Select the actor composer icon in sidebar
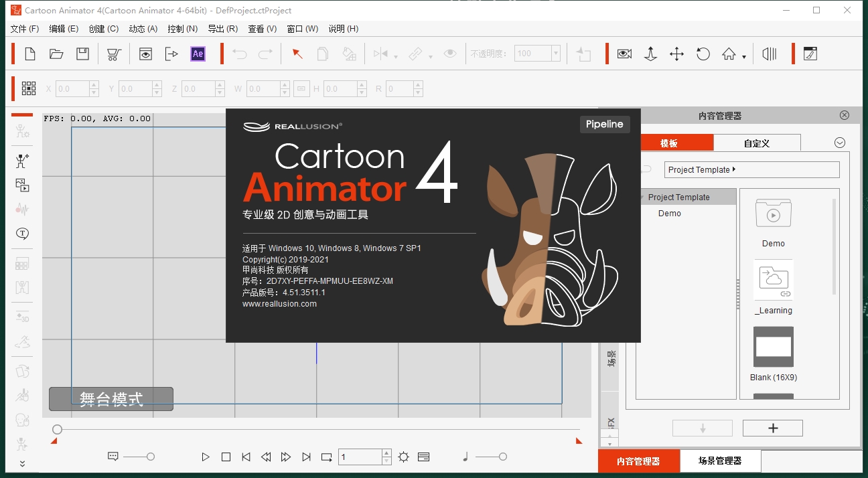This screenshot has height=478, width=868. [22, 161]
